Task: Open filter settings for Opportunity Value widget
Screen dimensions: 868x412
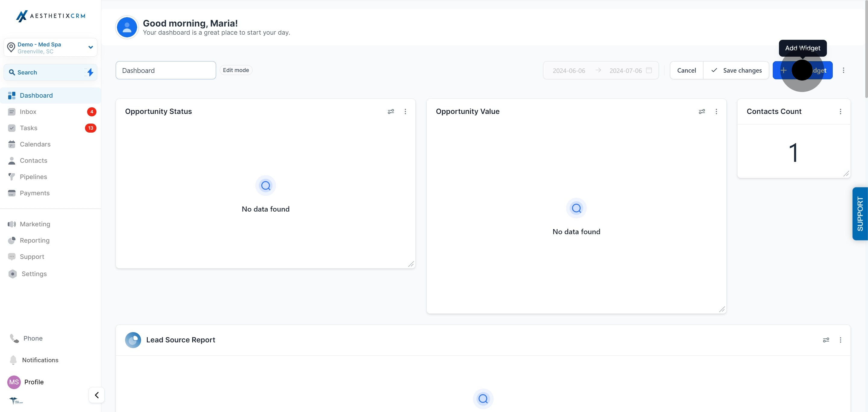Action: click(x=702, y=112)
